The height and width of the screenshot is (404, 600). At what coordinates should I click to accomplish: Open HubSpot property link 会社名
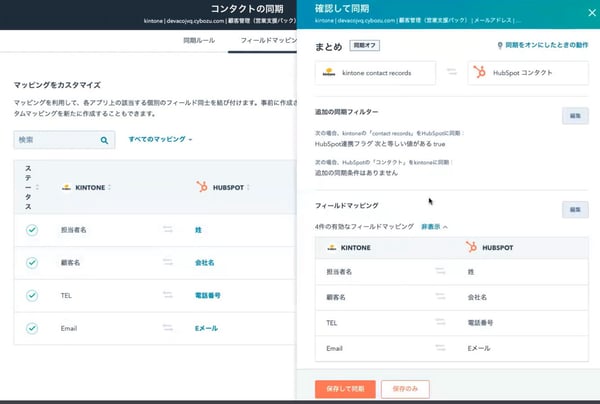(x=205, y=263)
